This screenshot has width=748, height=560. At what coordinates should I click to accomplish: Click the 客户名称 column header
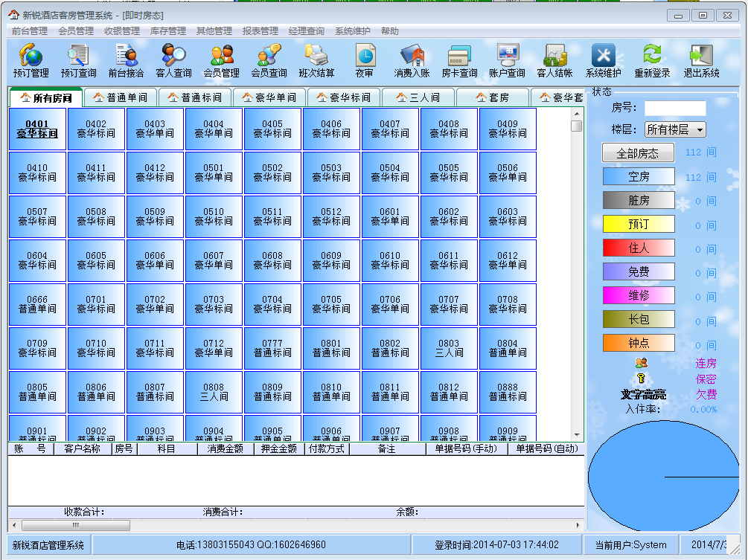click(x=83, y=449)
